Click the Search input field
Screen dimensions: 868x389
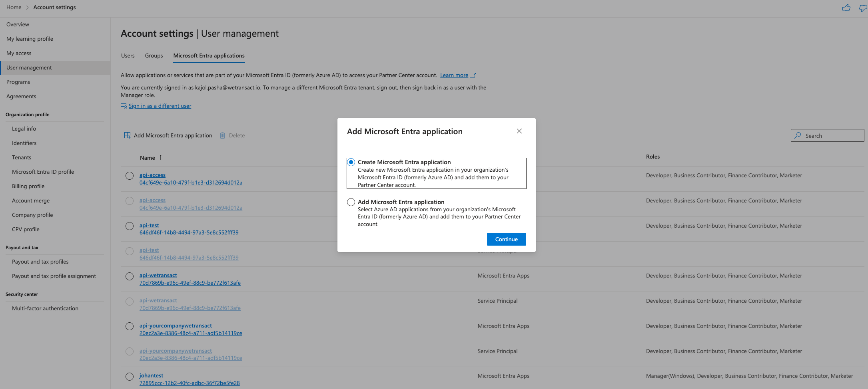click(827, 135)
